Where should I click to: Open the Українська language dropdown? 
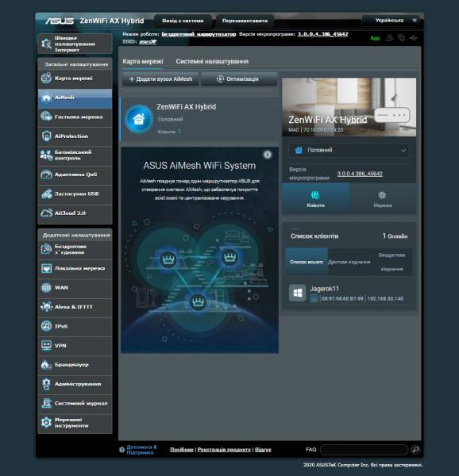pyautogui.click(x=392, y=21)
